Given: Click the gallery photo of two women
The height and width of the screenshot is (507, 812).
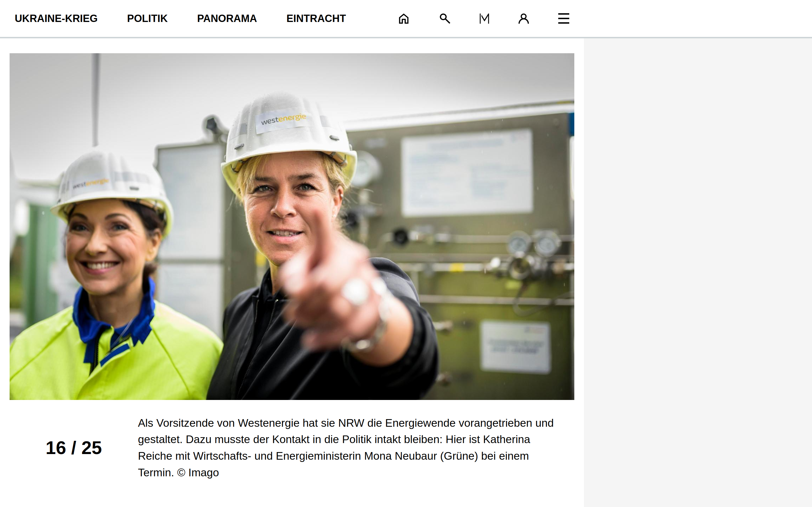Looking at the screenshot, I should click(x=292, y=226).
